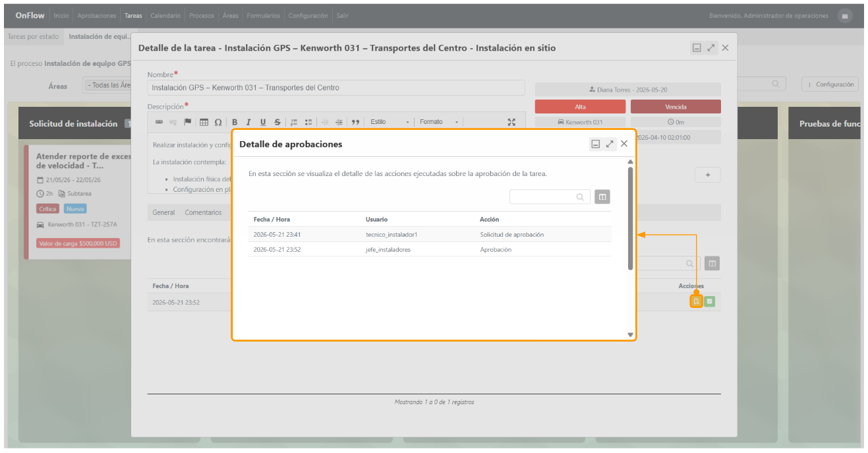The height and width of the screenshot is (453, 868).
Task: Apply italic formatting in the description editor
Action: (248, 122)
